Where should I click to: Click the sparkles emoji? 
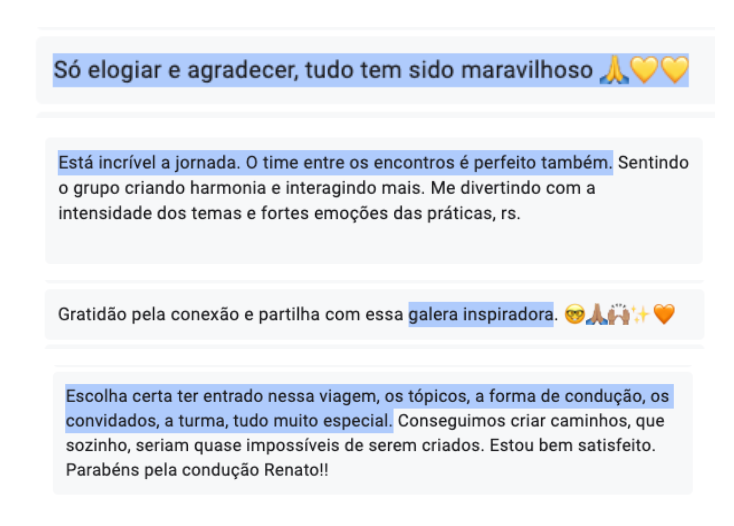(640, 316)
